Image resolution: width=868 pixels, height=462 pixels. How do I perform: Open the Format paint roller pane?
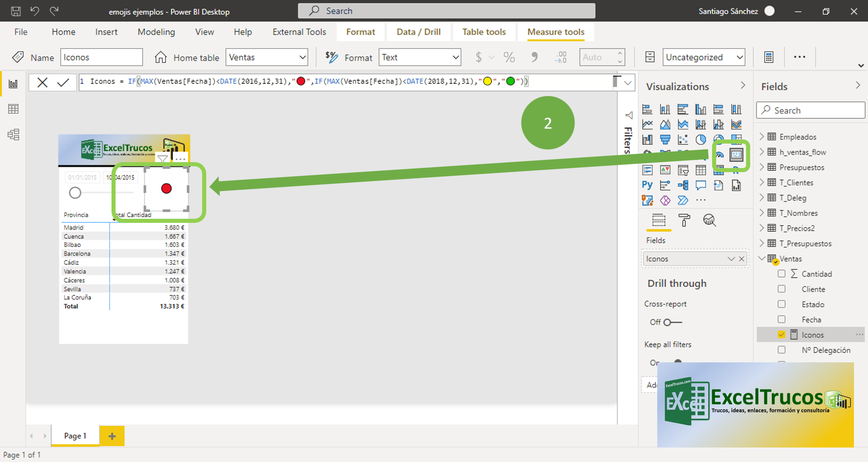[x=684, y=221]
